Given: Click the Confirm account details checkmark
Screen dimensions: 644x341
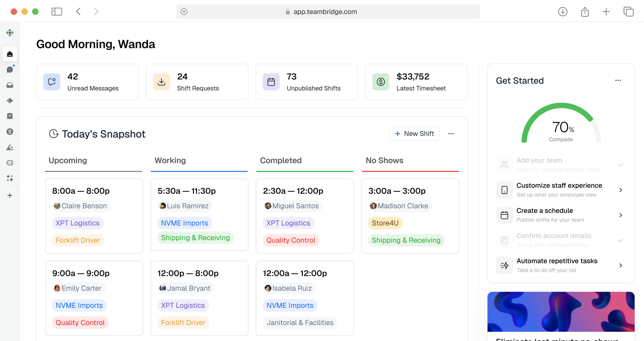Looking at the screenshot, I should pos(620,240).
